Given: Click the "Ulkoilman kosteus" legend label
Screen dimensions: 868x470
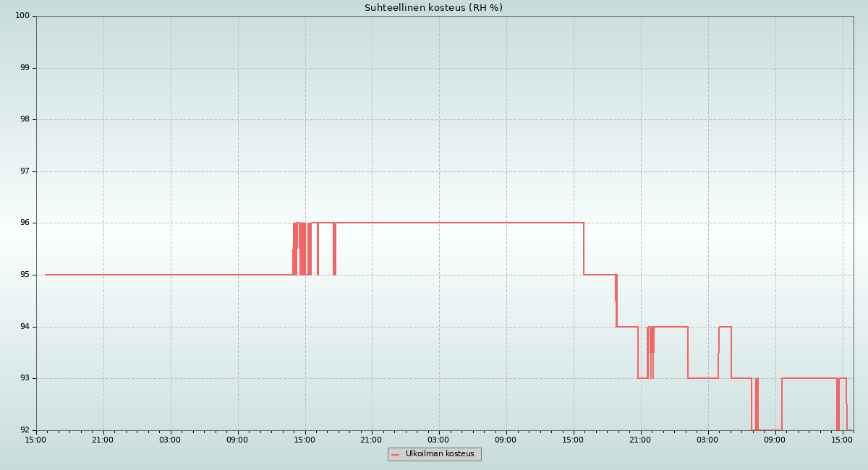Looking at the screenshot, I should [x=440, y=454].
